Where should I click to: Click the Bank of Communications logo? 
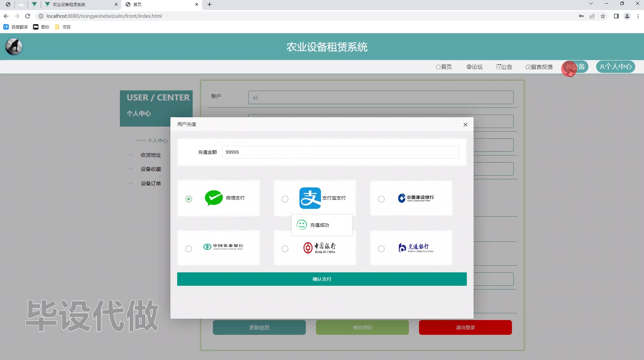416,248
